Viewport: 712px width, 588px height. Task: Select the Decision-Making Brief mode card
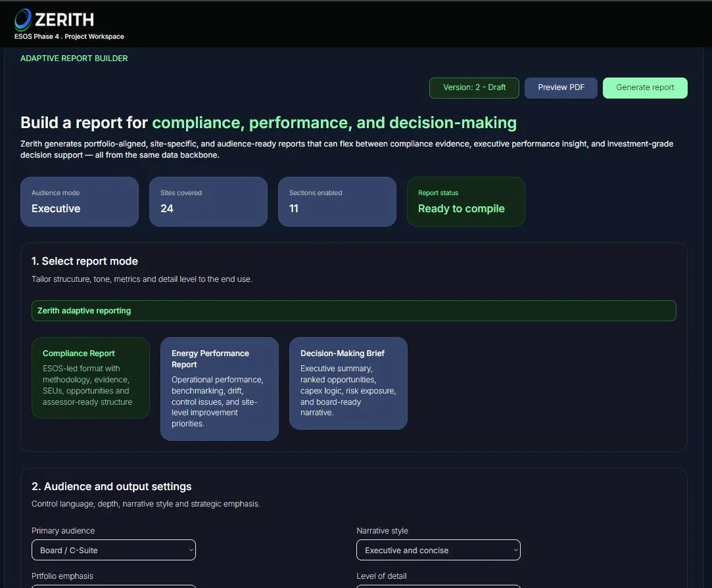(x=348, y=383)
